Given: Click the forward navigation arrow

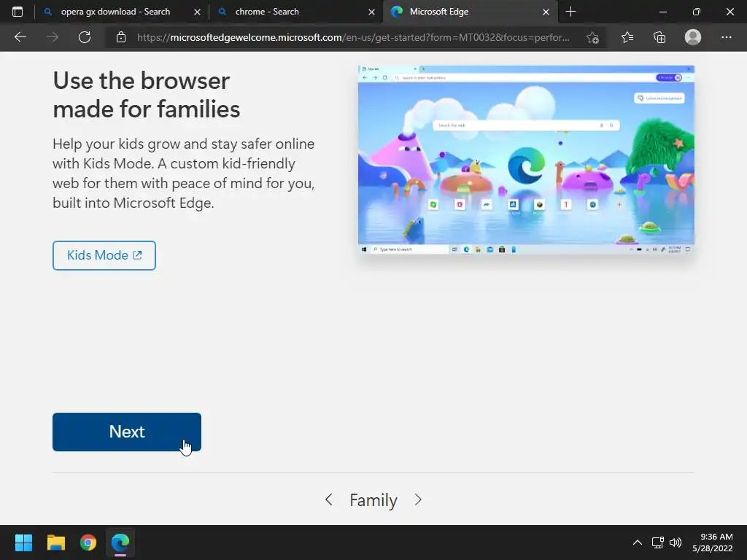Looking at the screenshot, I should pyautogui.click(x=53, y=37).
